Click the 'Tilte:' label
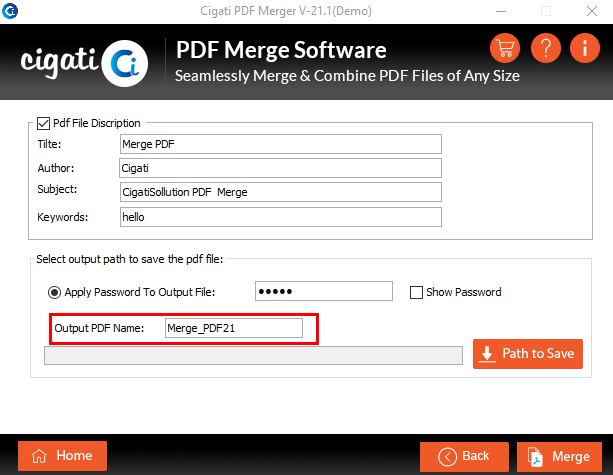 point(49,144)
